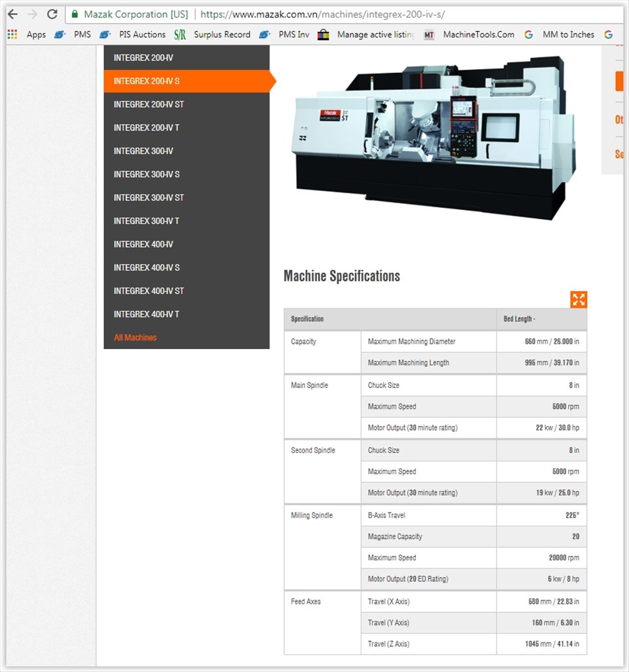Reload the page with the refresh icon
Screen dimensions: 629x672
coord(52,14)
